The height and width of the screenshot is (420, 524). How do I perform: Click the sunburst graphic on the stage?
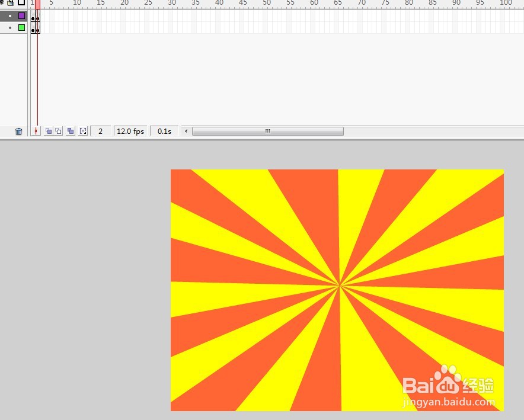(337, 290)
